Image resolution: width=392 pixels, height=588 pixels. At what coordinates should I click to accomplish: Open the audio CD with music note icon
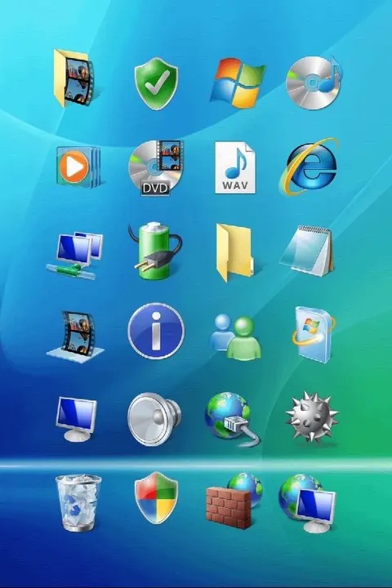(314, 82)
